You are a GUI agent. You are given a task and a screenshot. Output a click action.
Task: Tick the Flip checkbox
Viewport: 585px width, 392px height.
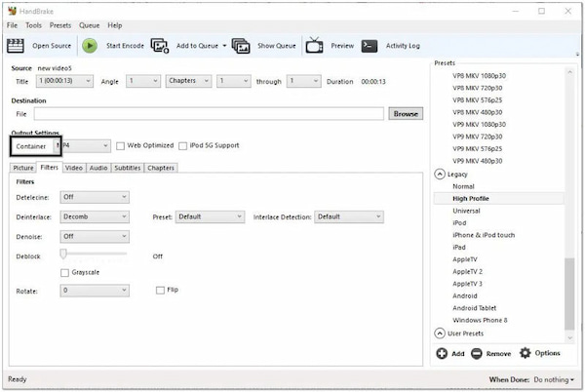(160, 291)
